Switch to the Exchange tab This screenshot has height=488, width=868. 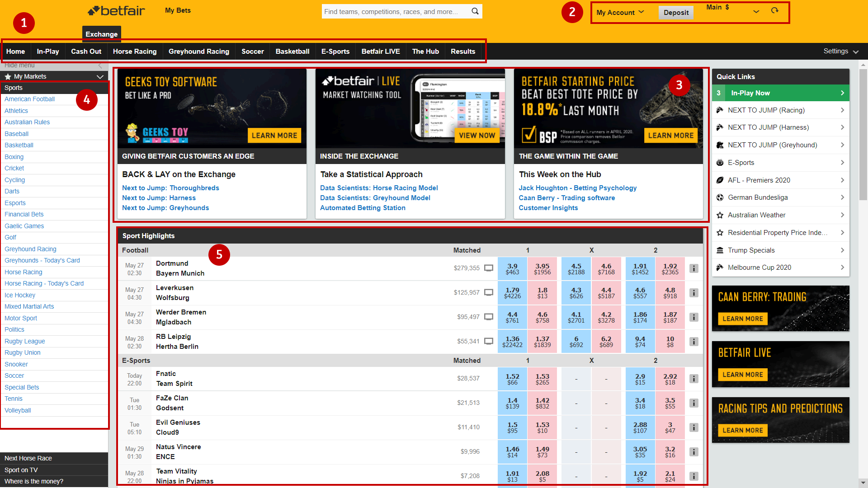pyautogui.click(x=101, y=34)
